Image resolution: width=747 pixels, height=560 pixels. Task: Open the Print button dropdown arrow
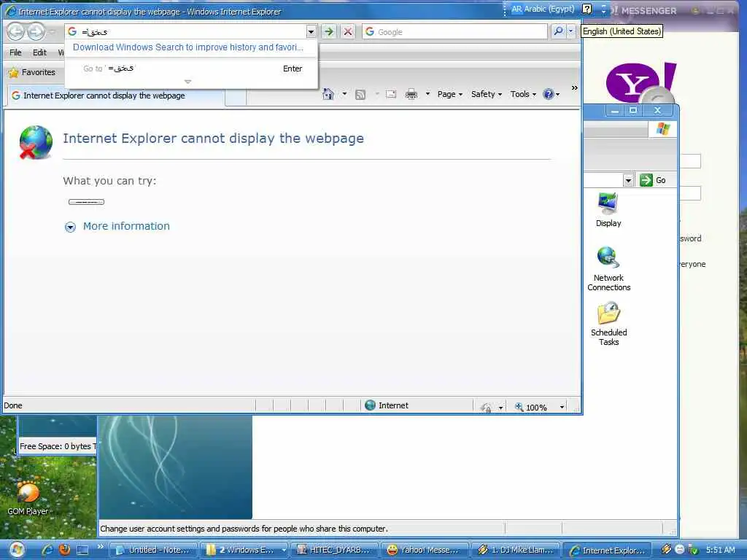coord(427,94)
